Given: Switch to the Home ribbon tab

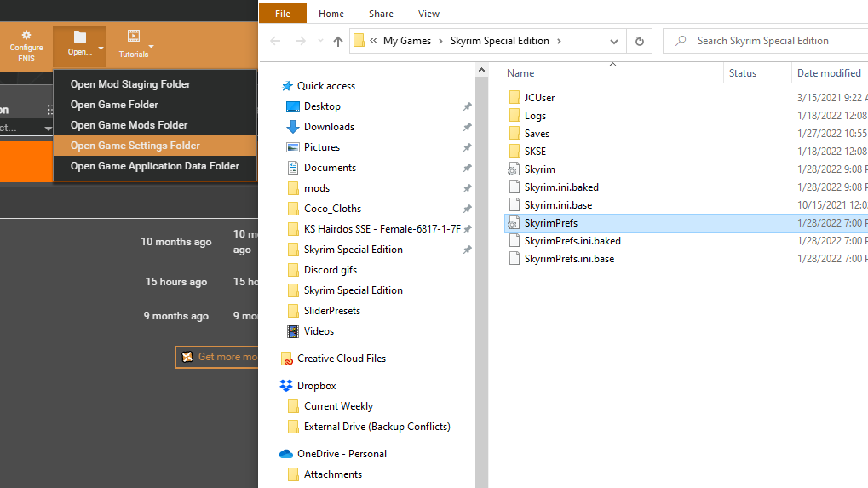Looking at the screenshot, I should pos(331,14).
